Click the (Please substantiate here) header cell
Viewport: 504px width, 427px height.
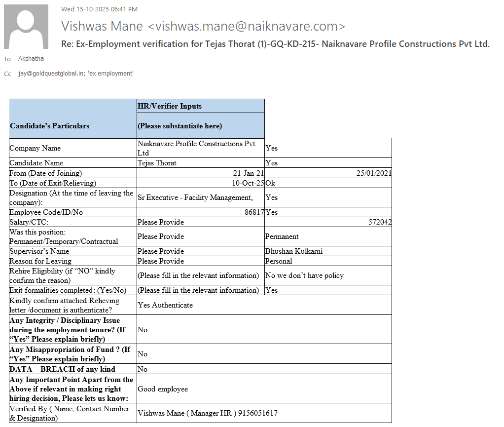tap(201, 125)
